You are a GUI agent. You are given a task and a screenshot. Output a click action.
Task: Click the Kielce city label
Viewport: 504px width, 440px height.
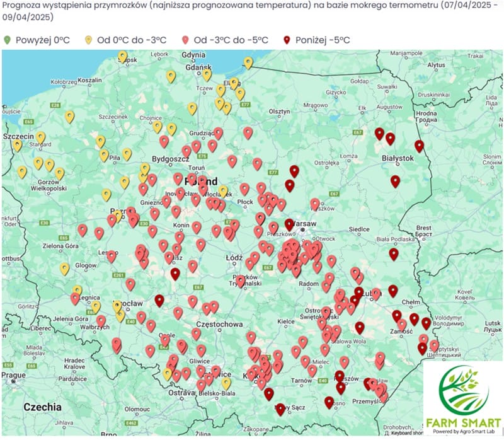[x=286, y=321]
